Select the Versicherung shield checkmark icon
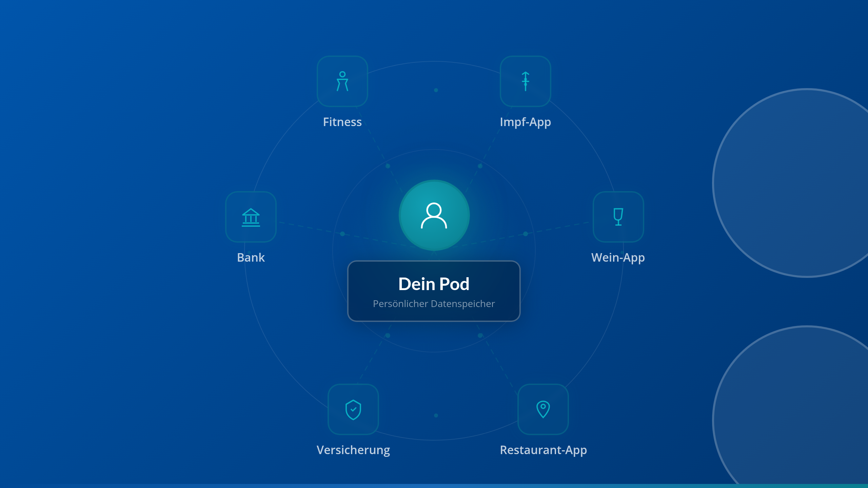This screenshot has width=868, height=488. [353, 409]
